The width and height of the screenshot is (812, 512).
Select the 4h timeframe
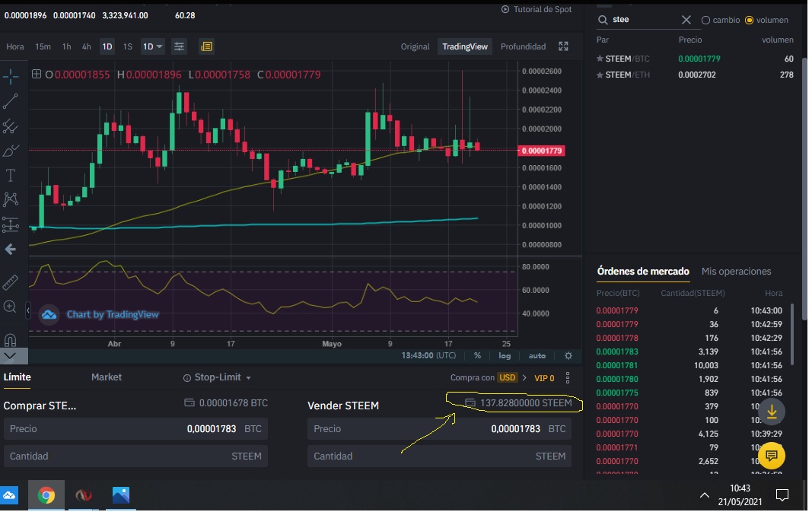coord(87,46)
